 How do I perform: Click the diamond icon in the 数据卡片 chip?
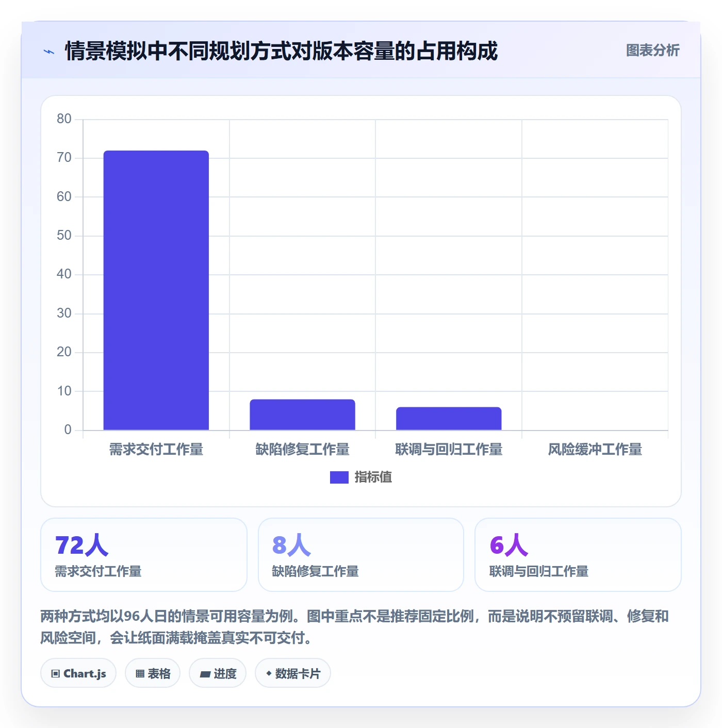pos(269,673)
